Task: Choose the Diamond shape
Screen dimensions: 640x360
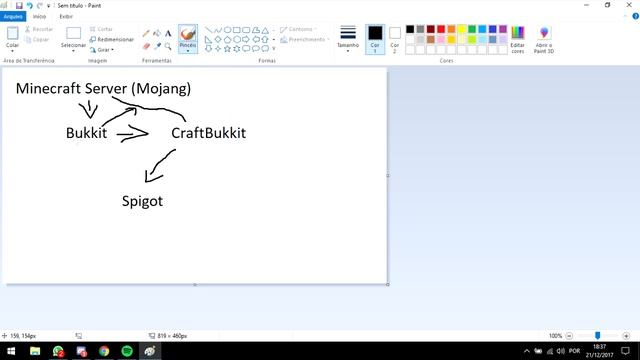Action: click(x=218, y=40)
